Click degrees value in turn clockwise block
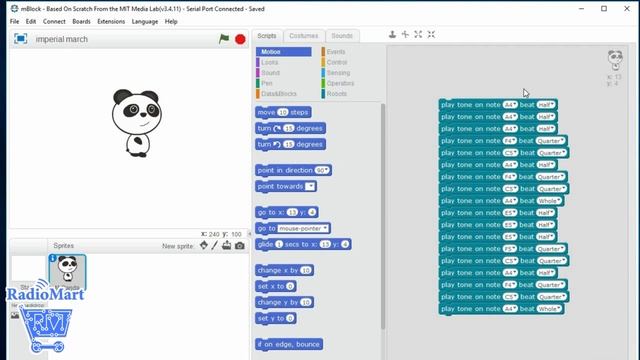 [x=289, y=129]
